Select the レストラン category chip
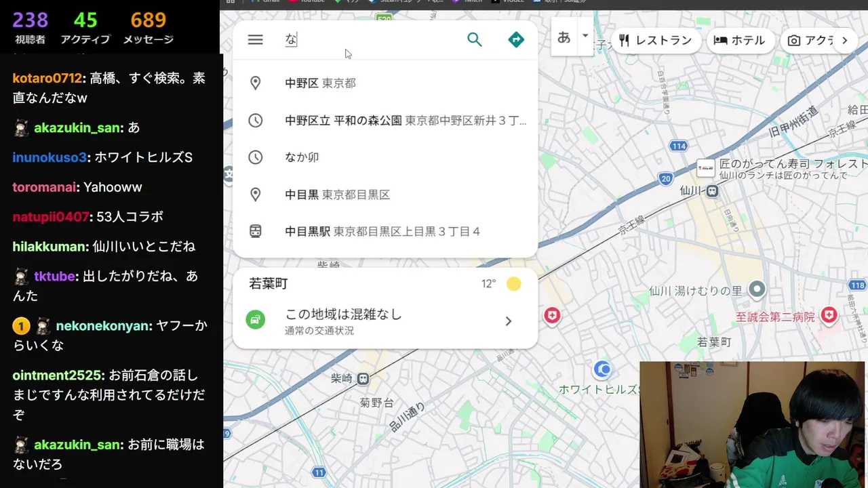The width and height of the screenshot is (868, 488). click(655, 41)
